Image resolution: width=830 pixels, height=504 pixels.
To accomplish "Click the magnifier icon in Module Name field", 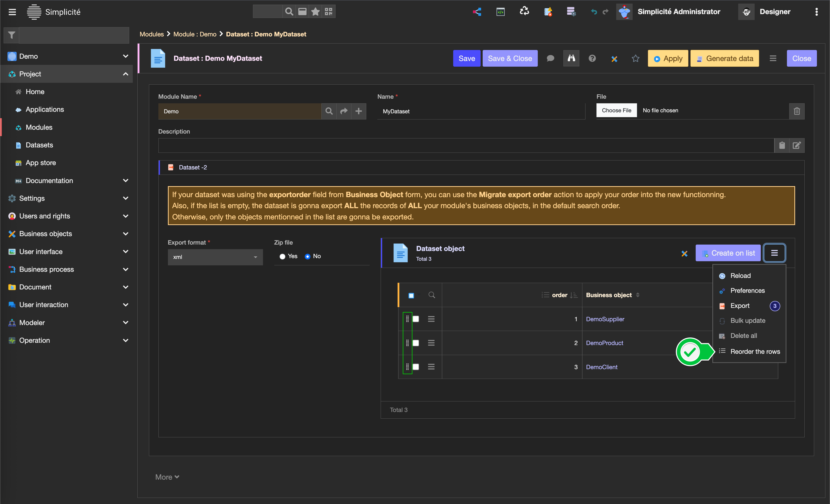I will pos(329,111).
